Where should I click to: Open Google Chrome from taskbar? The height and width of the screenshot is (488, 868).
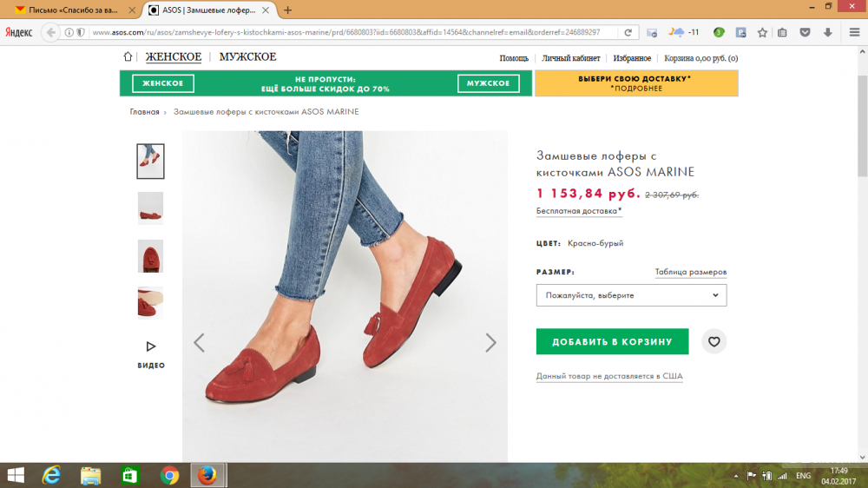point(169,475)
